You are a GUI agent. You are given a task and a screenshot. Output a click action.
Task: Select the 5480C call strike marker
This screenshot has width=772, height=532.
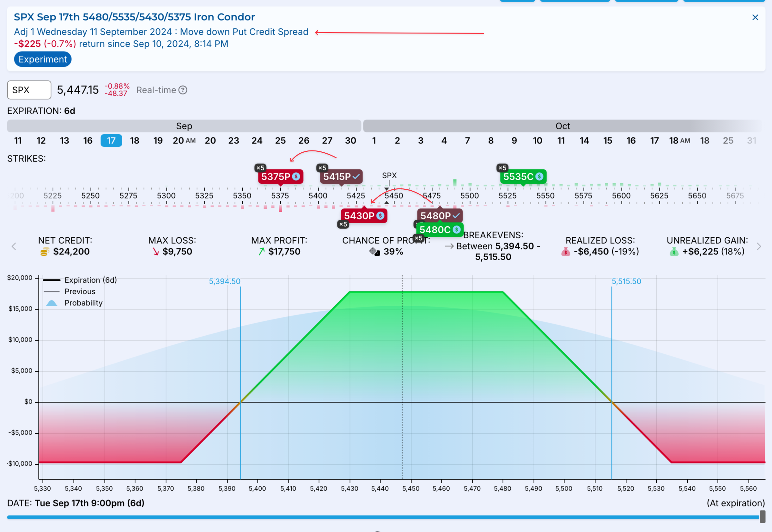click(x=440, y=230)
